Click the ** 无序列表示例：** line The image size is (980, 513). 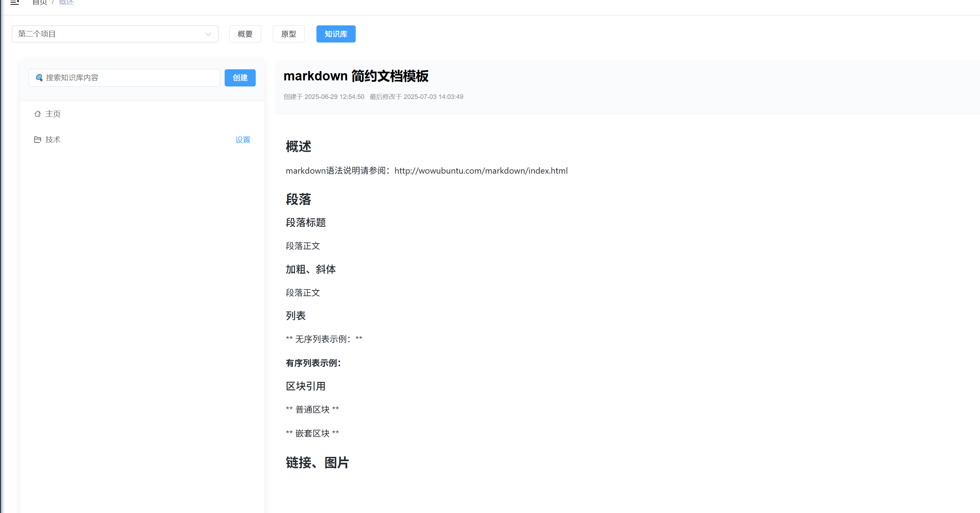pyautogui.click(x=324, y=339)
